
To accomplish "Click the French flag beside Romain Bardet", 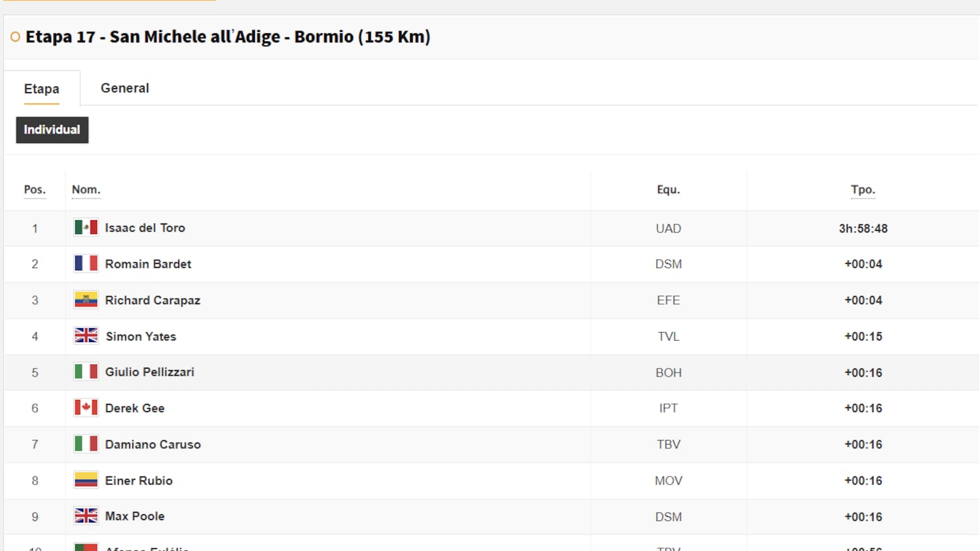I will click(86, 264).
